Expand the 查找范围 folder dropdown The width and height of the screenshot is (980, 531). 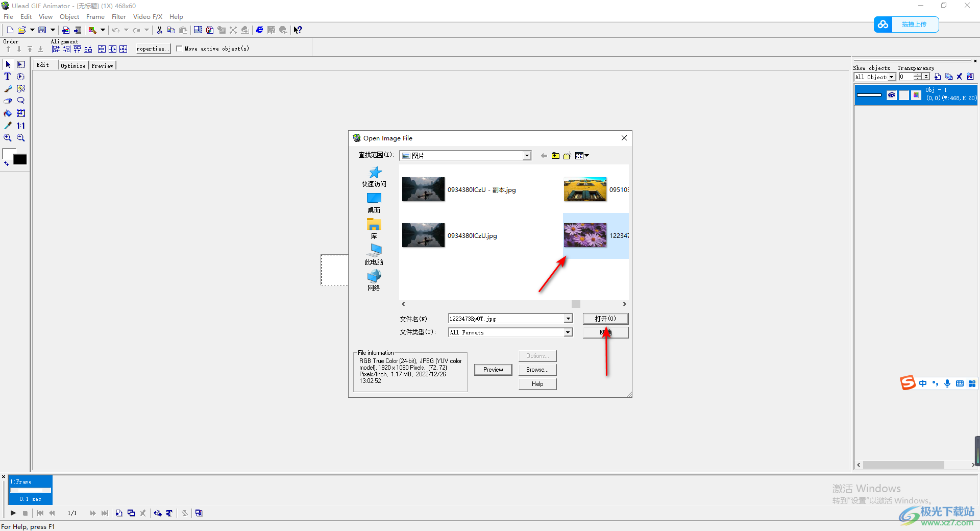tap(527, 156)
